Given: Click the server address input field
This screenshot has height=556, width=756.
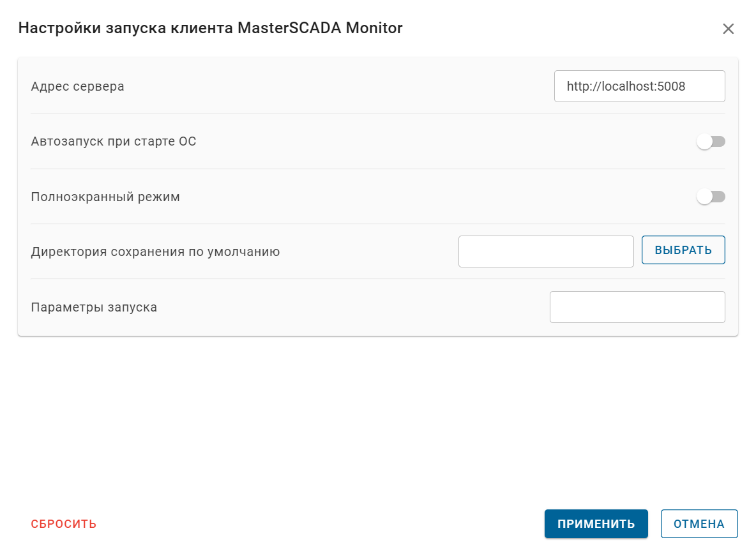Looking at the screenshot, I should [x=639, y=86].
